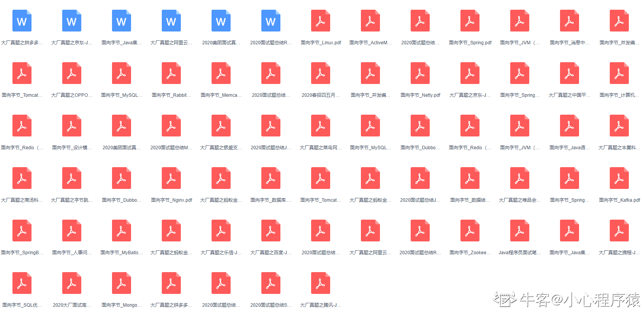Click the PDF icon for 2020春招四五月
The width and height of the screenshot is (644, 311).
(320, 73)
